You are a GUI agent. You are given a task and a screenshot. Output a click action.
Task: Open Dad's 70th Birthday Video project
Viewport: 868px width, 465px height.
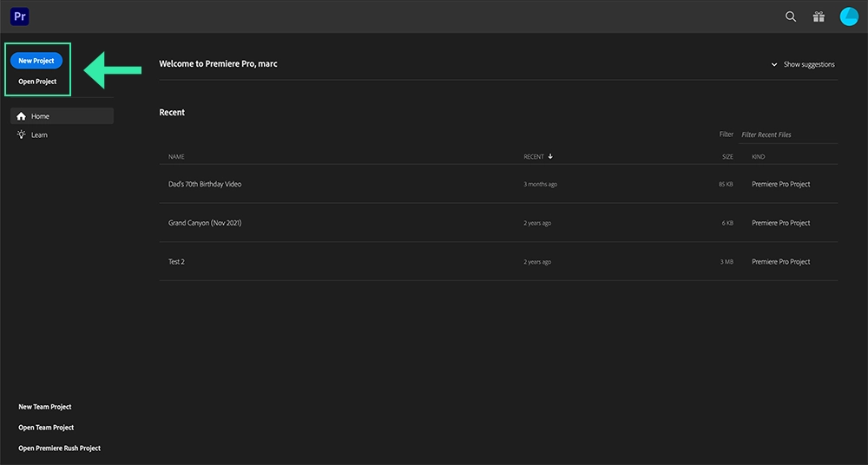[205, 184]
